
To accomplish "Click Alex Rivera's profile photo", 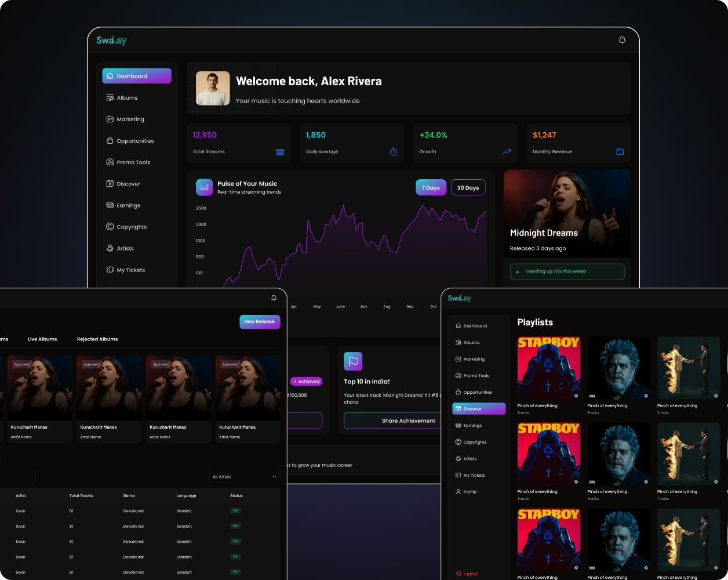I will tap(213, 88).
